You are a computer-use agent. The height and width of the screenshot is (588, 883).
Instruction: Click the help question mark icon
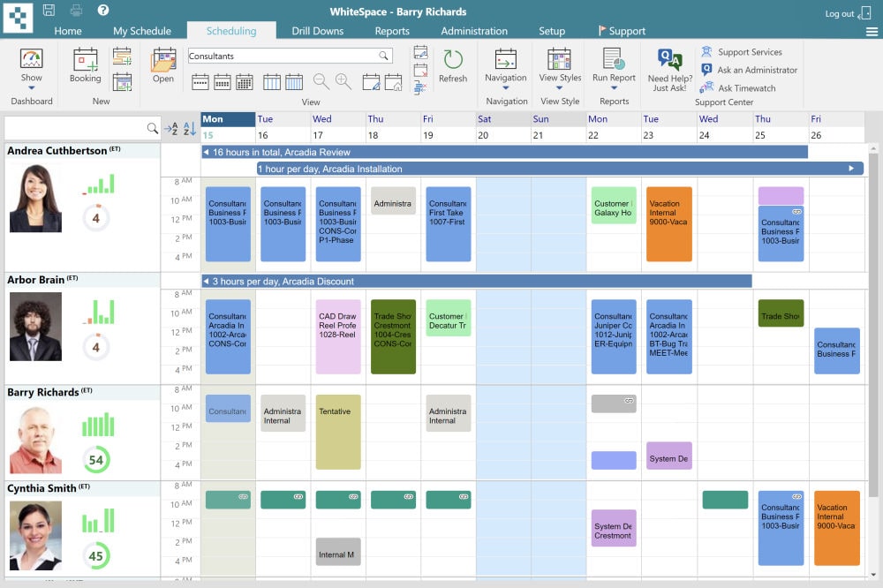[103, 10]
